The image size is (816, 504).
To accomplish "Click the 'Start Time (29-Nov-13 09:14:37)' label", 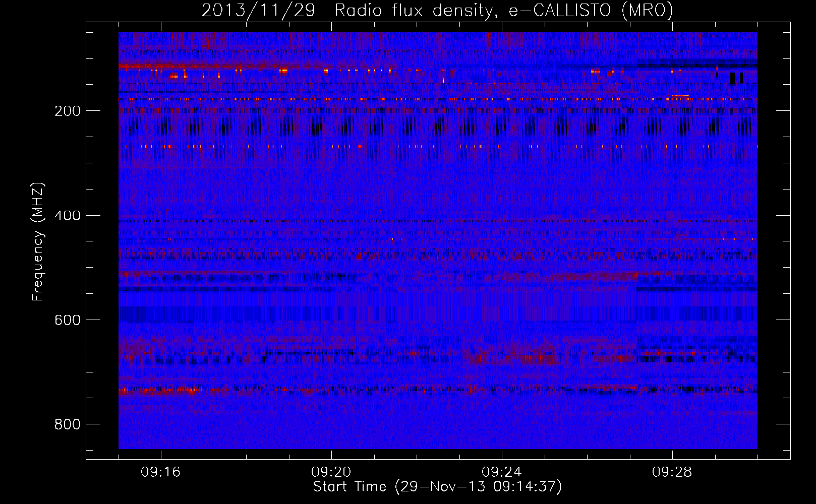I will [x=437, y=487].
